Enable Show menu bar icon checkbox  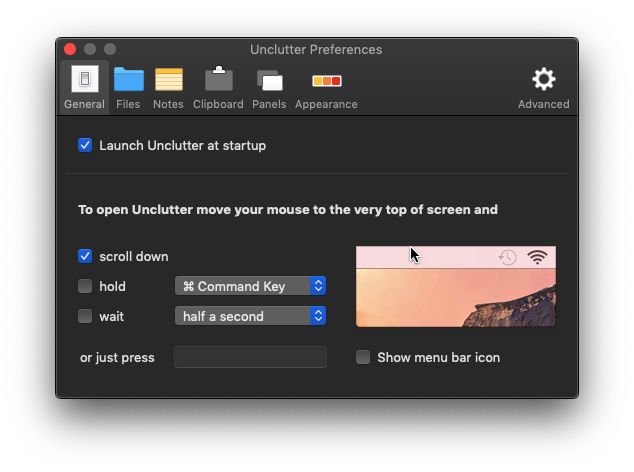[363, 357]
